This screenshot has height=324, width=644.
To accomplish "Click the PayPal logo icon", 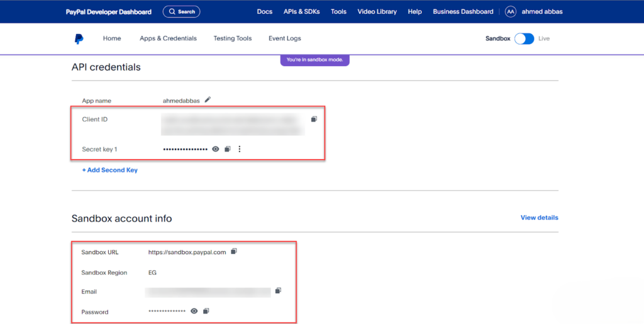I will click(79, 38).
